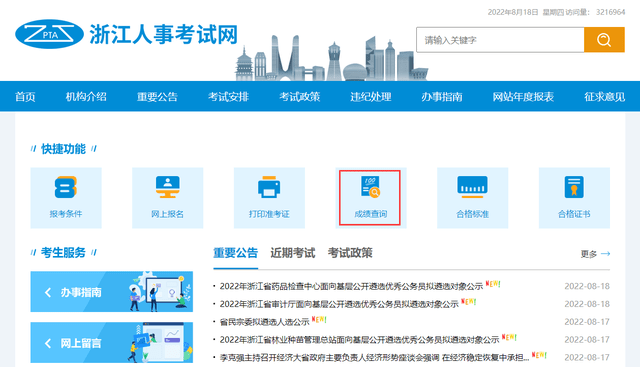Click the 更多 arrow link
This screenshot has height=367, width=640.
(596, 254)
